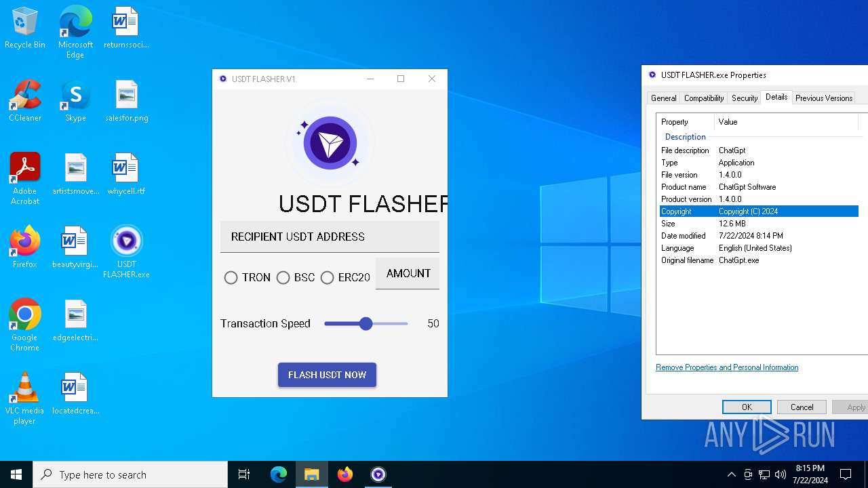Click the Tron logo in USDT Flasher
This screenshot has height=488, width=868.
coord(330,143)
